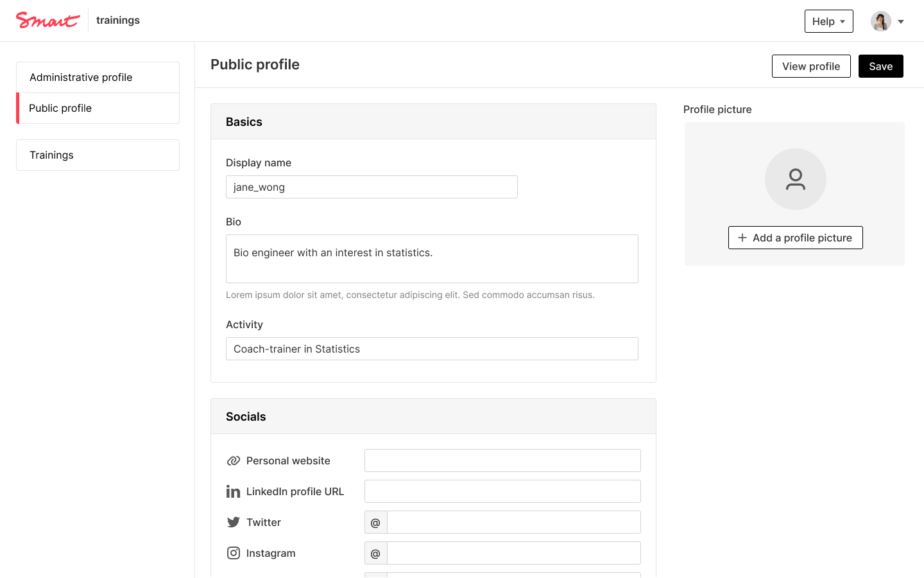Click the Lorem ipsum helper text

[410, 295]
